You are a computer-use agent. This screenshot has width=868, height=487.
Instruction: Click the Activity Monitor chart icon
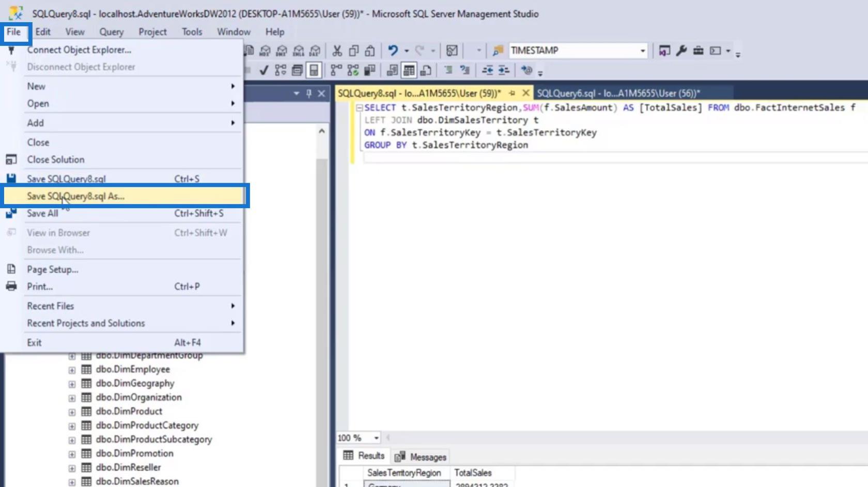pos(452,51)
